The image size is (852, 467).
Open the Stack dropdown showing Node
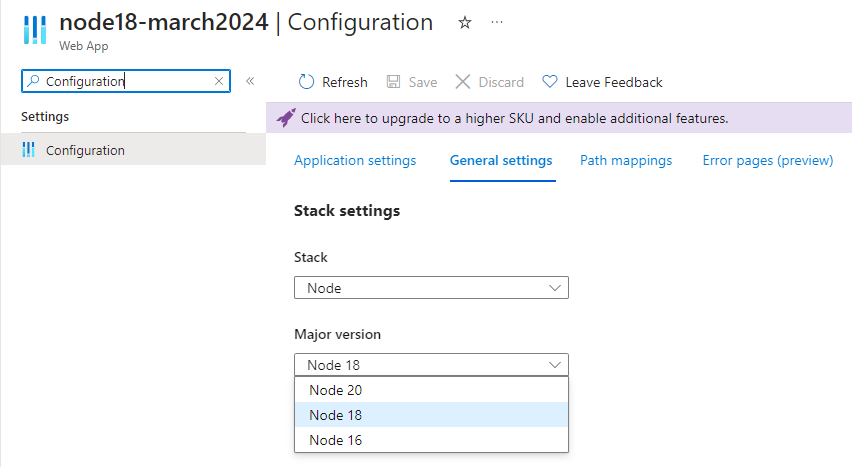click(x=431, y=288)
